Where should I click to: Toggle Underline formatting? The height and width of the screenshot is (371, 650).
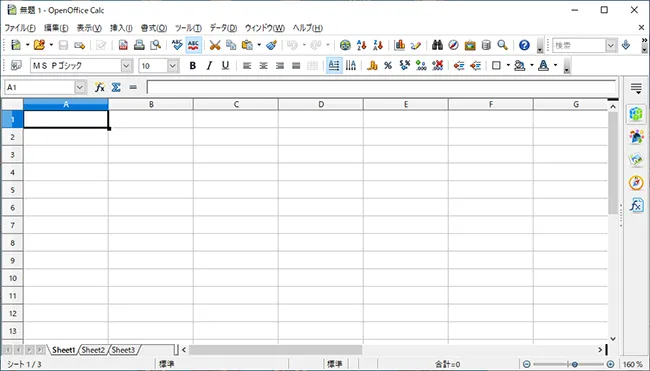click(x=225, y=65)
